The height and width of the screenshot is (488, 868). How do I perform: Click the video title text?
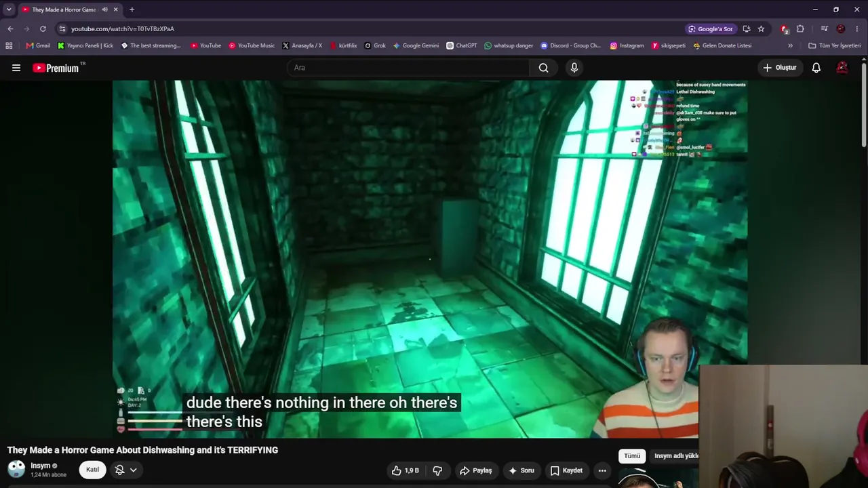[142, 450]
